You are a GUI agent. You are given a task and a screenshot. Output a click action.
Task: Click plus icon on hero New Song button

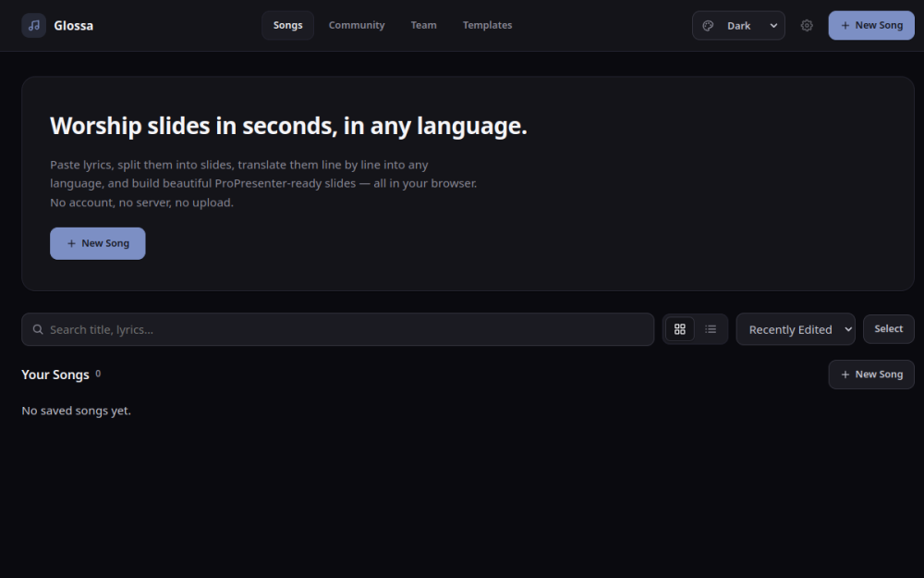coord(71,243)
